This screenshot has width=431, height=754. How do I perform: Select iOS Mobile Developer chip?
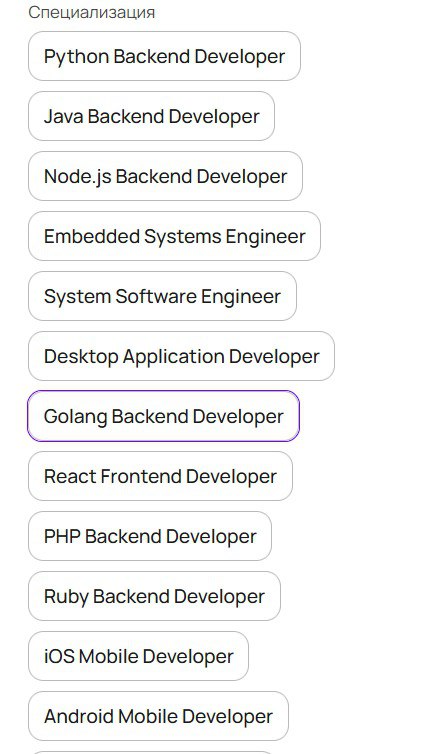[139, 656]
